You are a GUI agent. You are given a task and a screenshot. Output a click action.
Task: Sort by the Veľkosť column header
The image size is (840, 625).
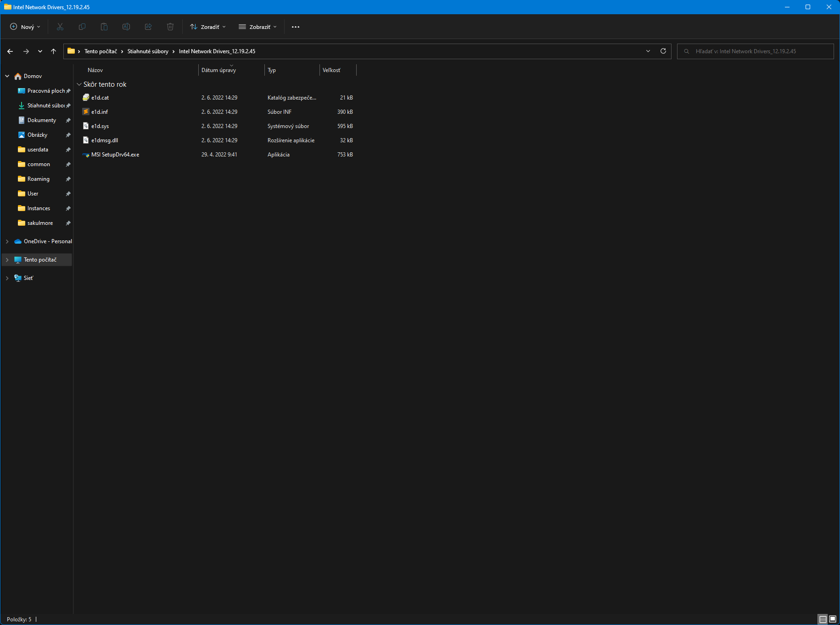tap(331, 70)
